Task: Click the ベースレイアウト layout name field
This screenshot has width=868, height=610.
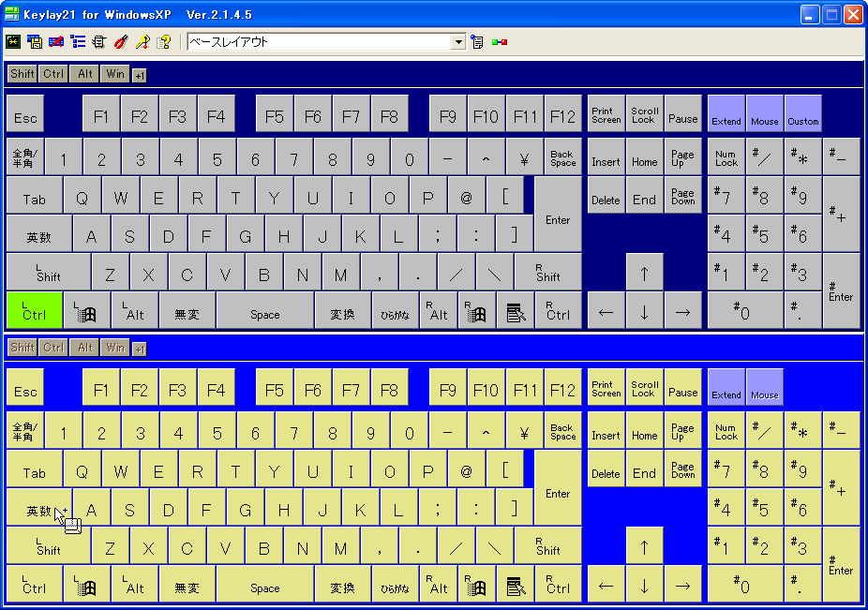Action: (320, 41)
